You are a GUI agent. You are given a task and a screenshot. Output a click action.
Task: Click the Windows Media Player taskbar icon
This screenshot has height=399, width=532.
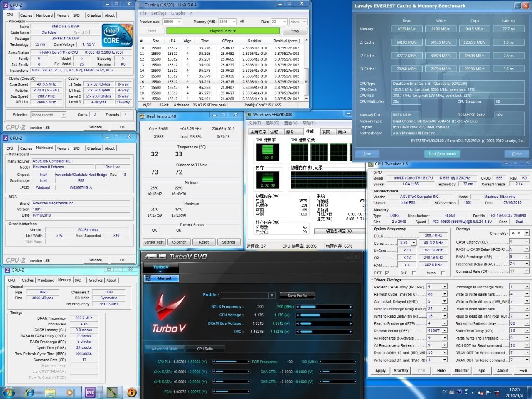69,392
